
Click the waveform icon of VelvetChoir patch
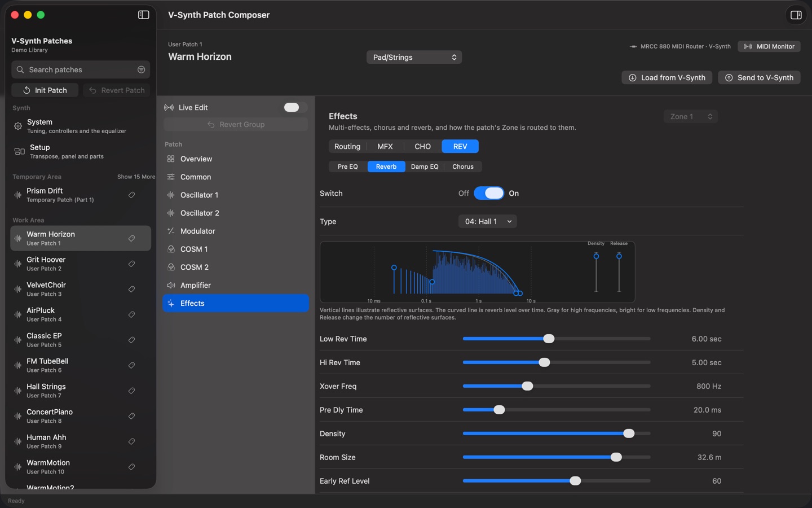[x=18, y=289]
